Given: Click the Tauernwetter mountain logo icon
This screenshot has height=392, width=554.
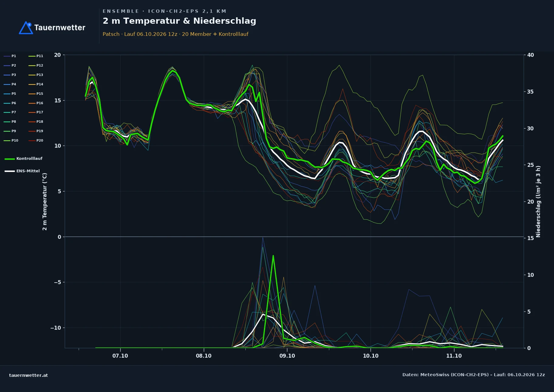Looking at the screenshot, I should tap(26, 28).
